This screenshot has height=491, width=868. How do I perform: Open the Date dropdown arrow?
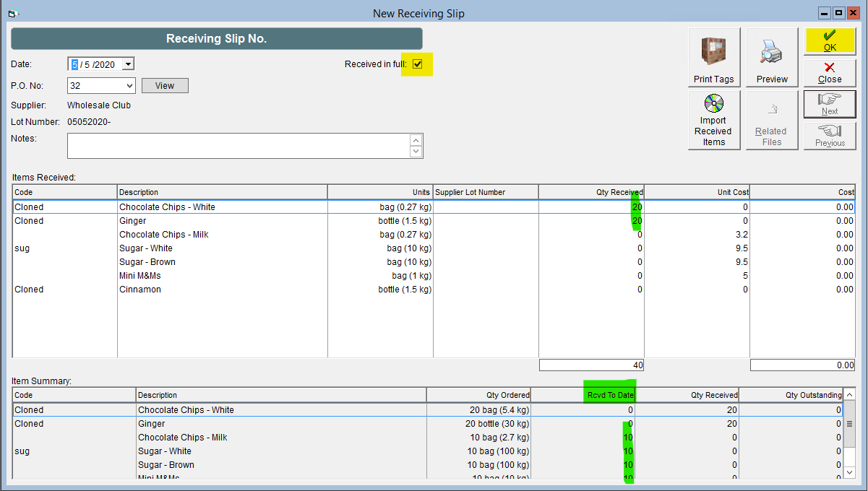(x=128, y=64)
